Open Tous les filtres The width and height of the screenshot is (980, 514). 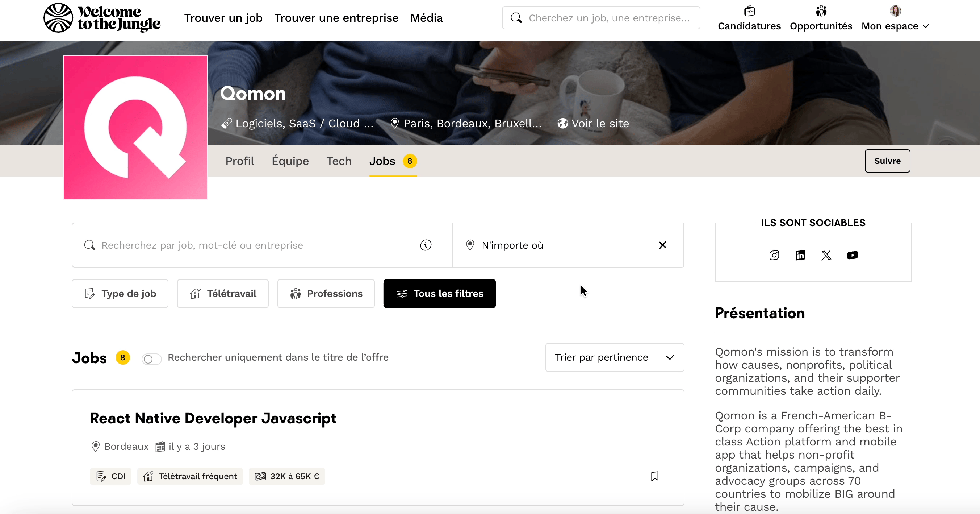439,294
